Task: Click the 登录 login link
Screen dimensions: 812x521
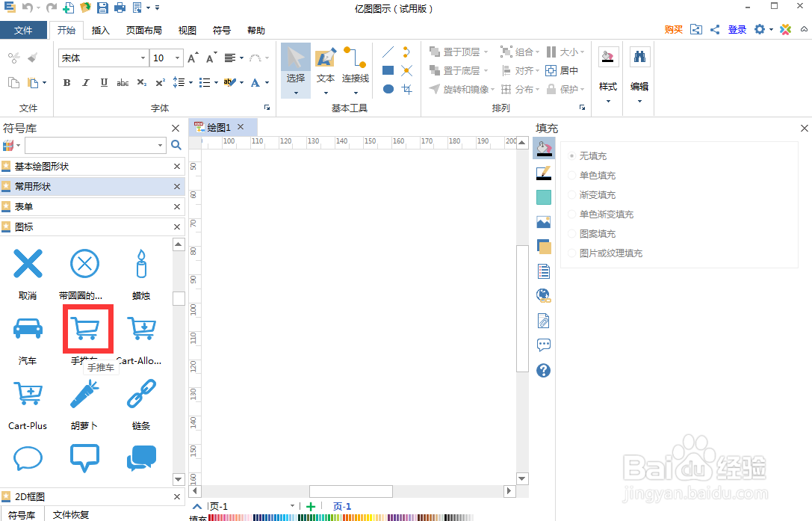Action: pyautogui.click(x=737, y=29)
